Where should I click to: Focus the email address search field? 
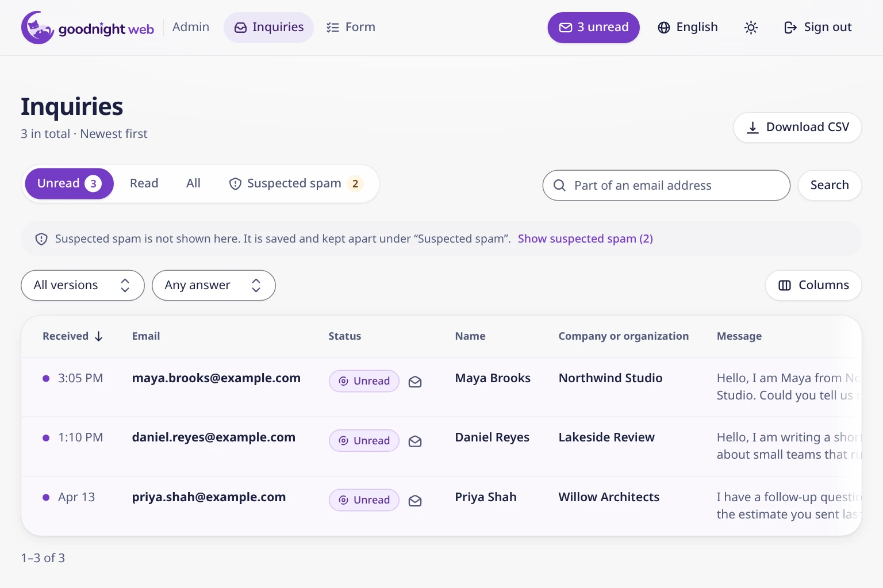(x=666, y=185)
